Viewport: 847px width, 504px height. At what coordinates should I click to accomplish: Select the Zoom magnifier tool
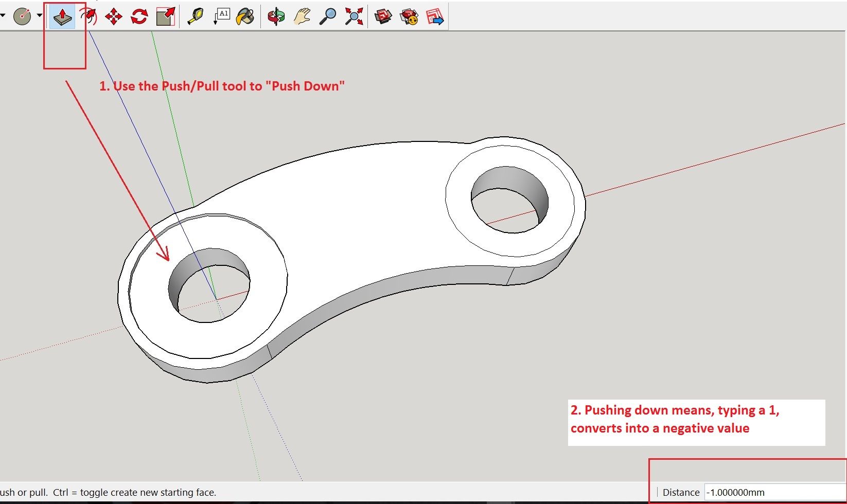pyautogui.click(x=328, y=16)
